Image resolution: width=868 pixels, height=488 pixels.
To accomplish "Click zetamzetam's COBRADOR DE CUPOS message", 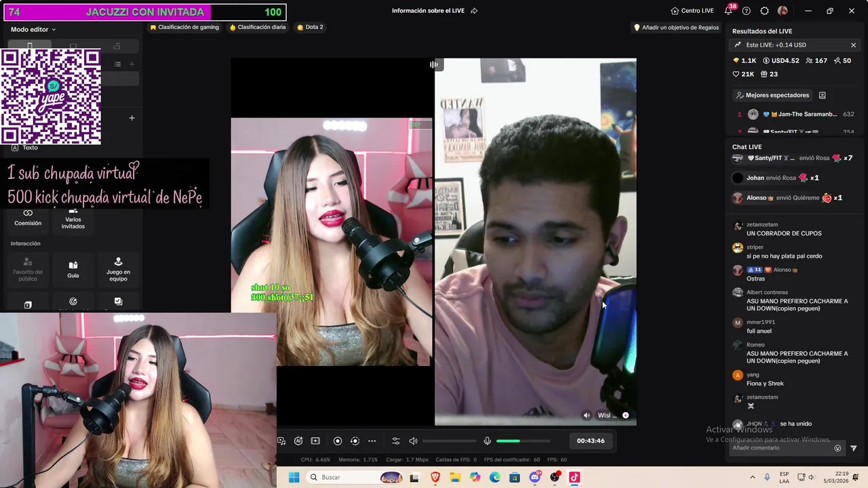I will [784, 233].
